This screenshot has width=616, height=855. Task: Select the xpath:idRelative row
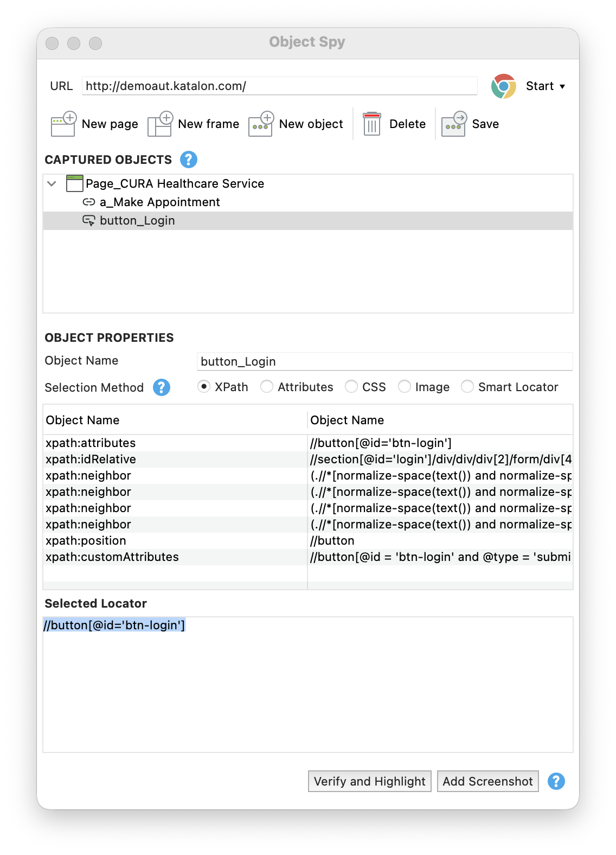[308, 460]
